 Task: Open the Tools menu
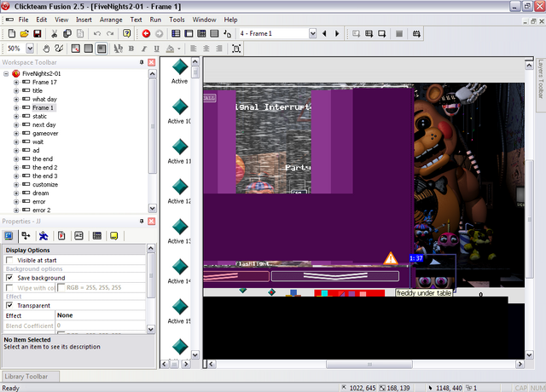(177, 20)
